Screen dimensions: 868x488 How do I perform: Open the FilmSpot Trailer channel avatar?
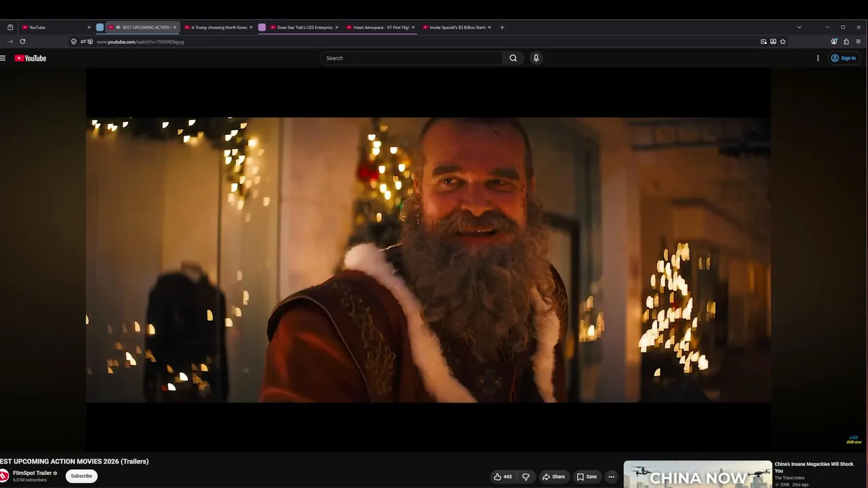[3, 476]
